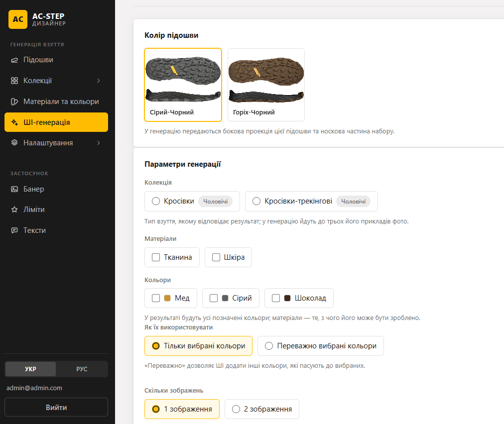Click the Матеріали та кольори swatch icon
This screenshot has width=504, height=424.
coord(14,102)
